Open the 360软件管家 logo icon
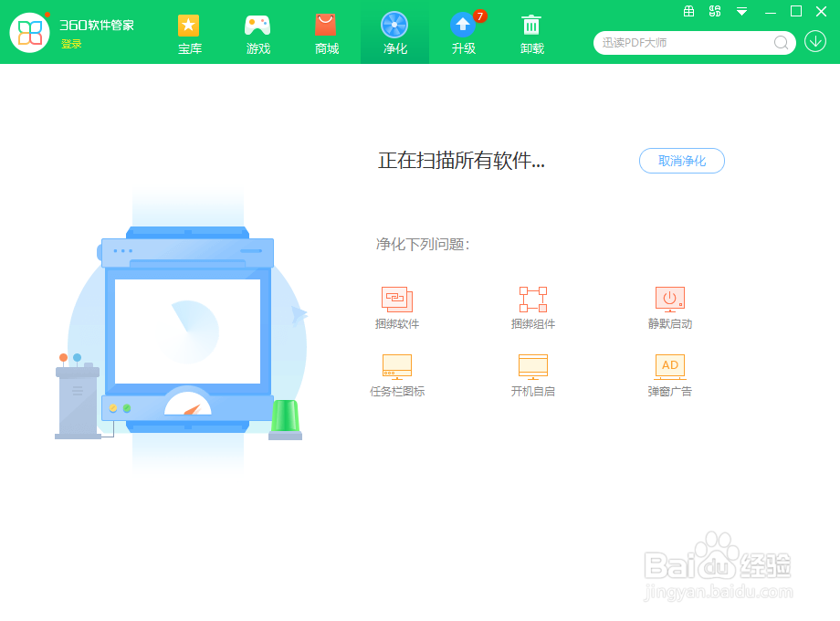Screen dimensions: 840x621 coord(30,32)
